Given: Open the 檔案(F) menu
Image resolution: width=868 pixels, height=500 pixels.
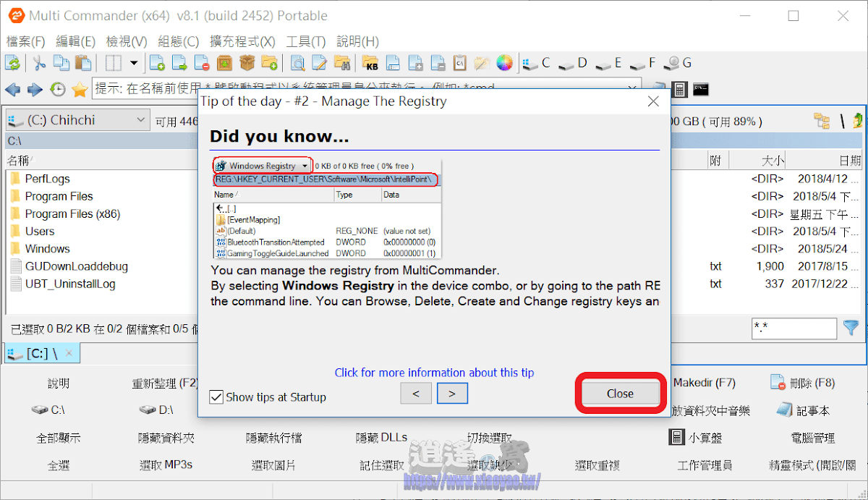Looking at the screenshot, I should 25,41.
